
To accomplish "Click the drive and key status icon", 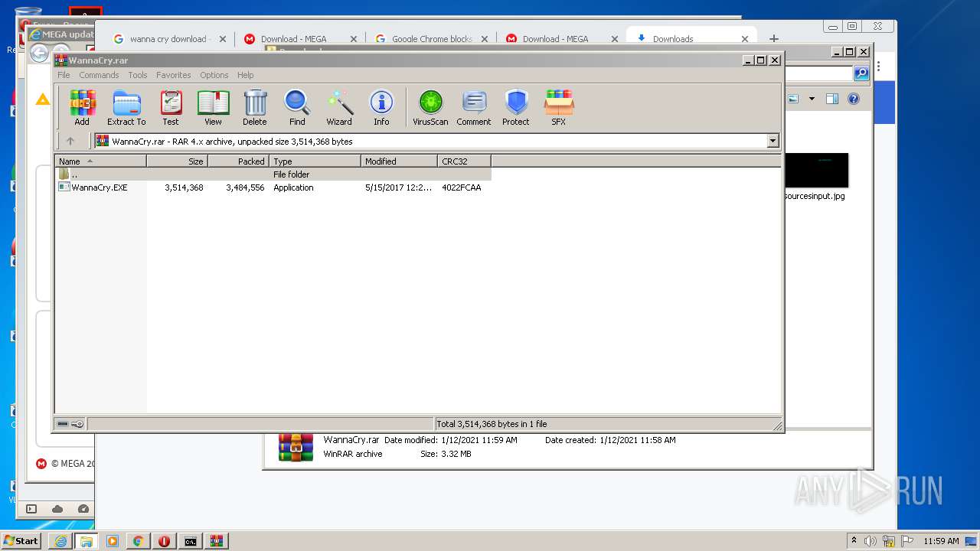I will [70, 424].
